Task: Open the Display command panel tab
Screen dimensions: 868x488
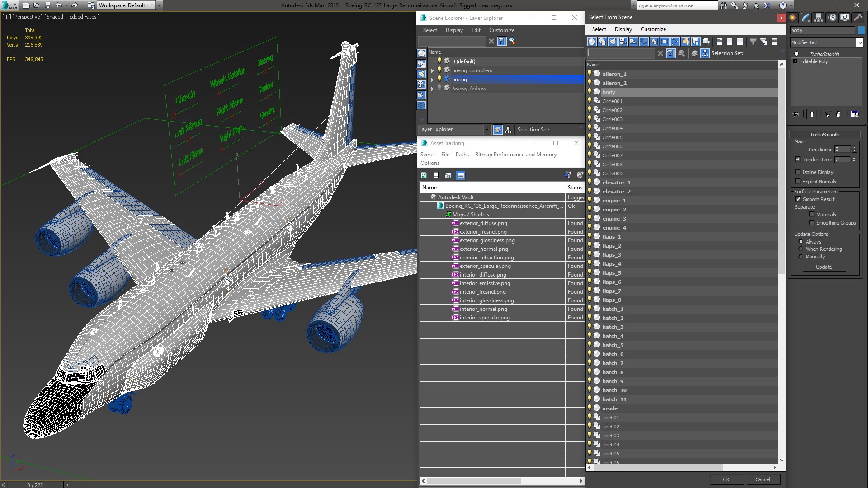Action: (x=844, y=18)
